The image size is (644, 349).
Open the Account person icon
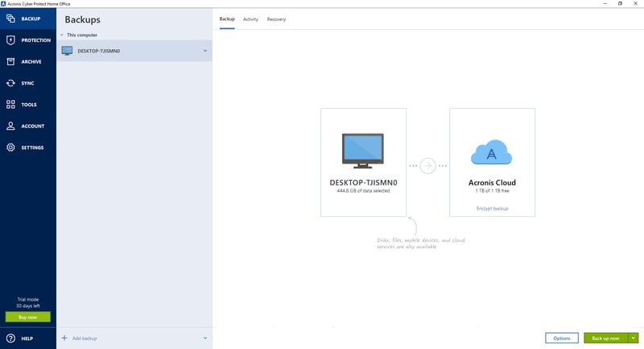tap(10, 126)
